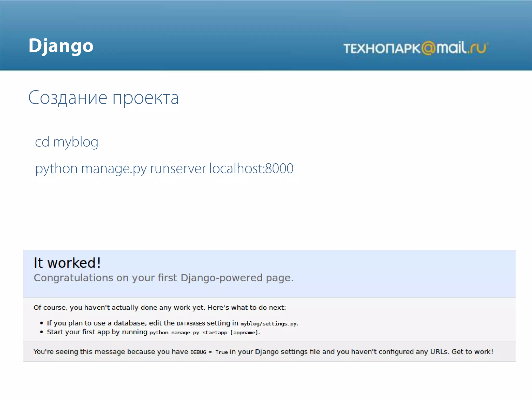This screenshot has height=399, width=532.
Task: Click the Создание проекта heading
Action: point(103,98)
